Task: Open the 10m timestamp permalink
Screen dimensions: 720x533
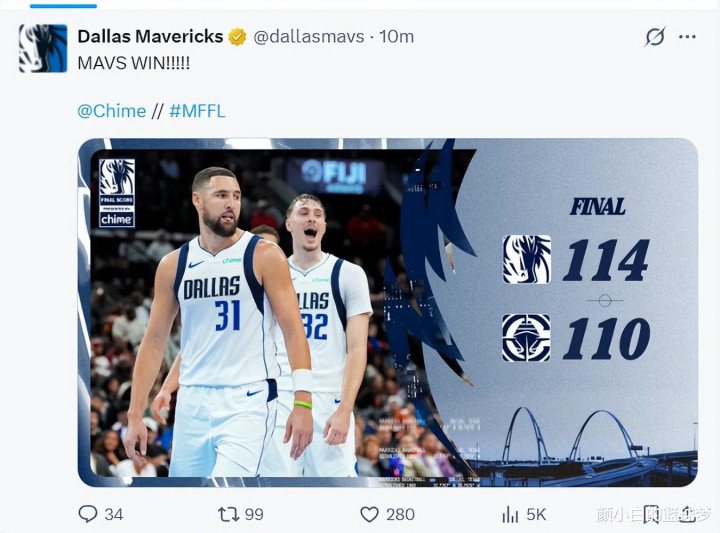Action: click(397, 37)
